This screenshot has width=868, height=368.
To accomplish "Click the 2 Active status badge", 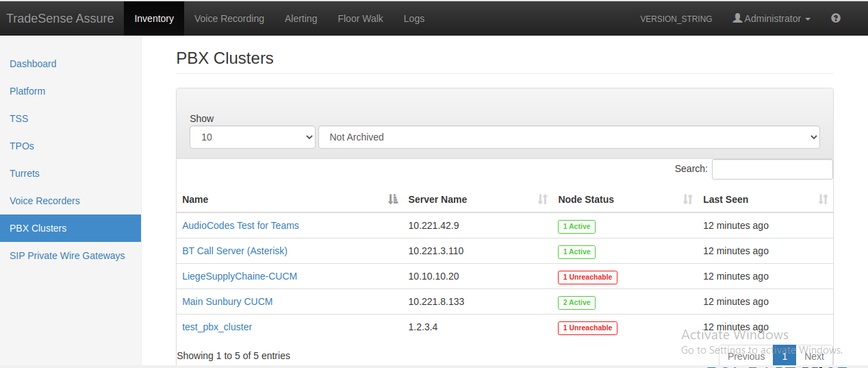I will tap(576, 302).
